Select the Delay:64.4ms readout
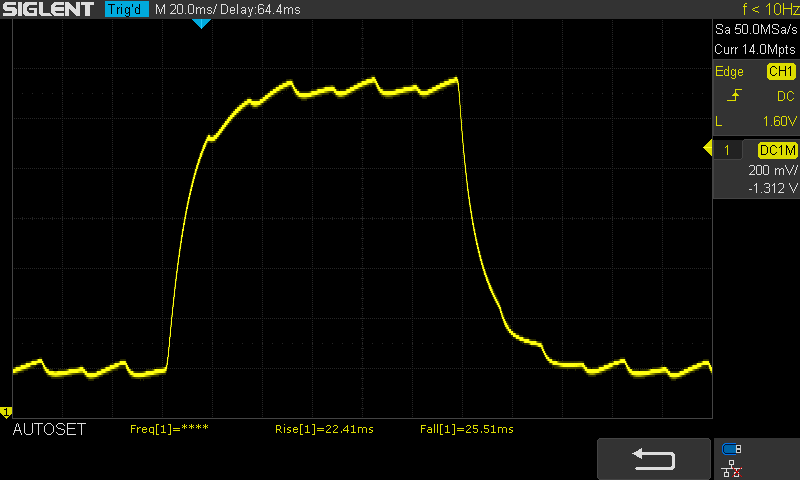 point(260,10)
